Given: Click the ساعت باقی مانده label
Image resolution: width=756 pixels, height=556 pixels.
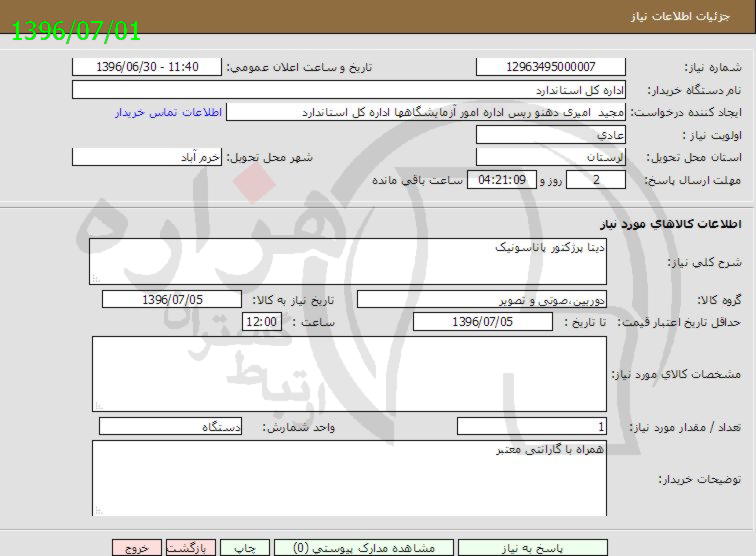Looking at the screenshot, I should point(418,180).
